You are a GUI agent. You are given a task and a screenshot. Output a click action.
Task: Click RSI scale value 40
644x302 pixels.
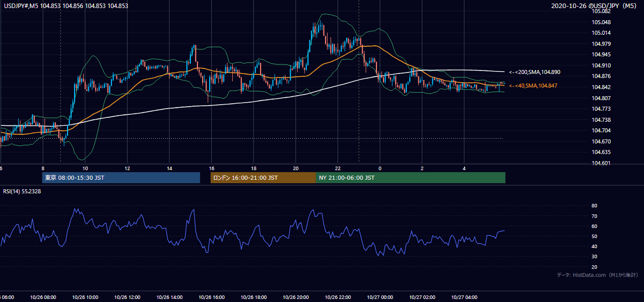[x=595, y=247]
